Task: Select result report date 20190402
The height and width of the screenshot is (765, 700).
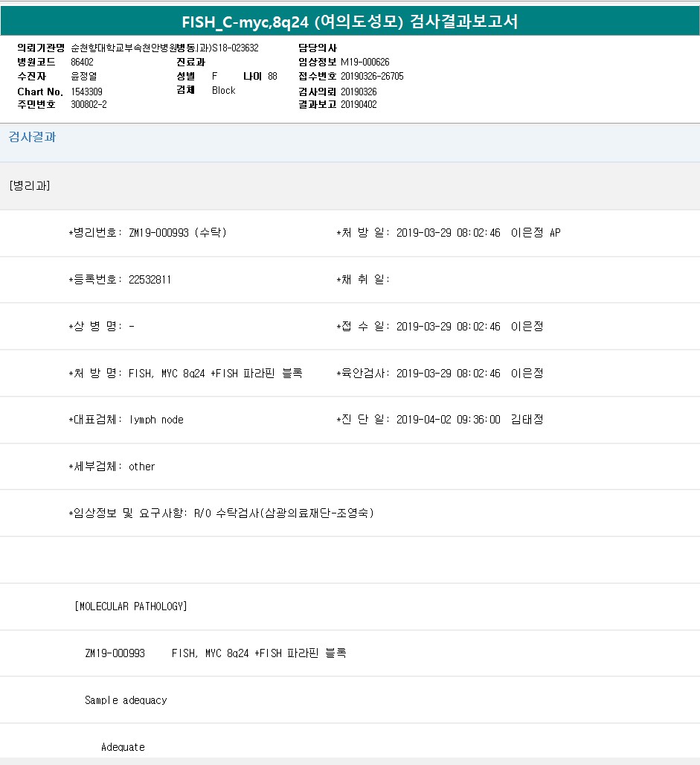Action: pyautogui.click(x=359, y=104)
